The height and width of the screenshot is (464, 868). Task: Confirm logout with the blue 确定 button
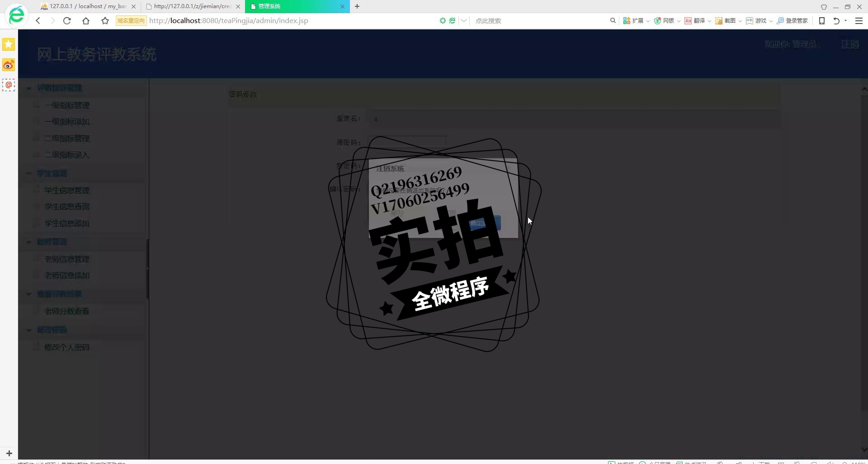pyautogui.click(x=485, y=223)
